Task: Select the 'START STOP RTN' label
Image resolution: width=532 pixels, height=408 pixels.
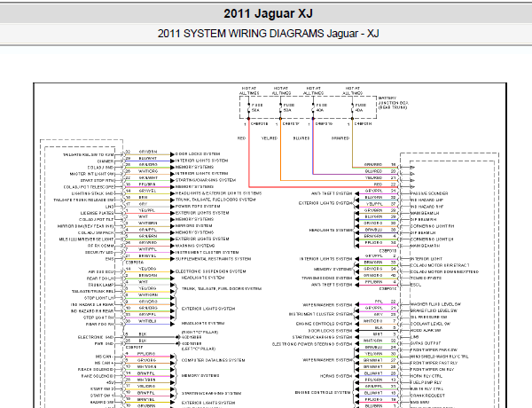Action: pos(97,181)
